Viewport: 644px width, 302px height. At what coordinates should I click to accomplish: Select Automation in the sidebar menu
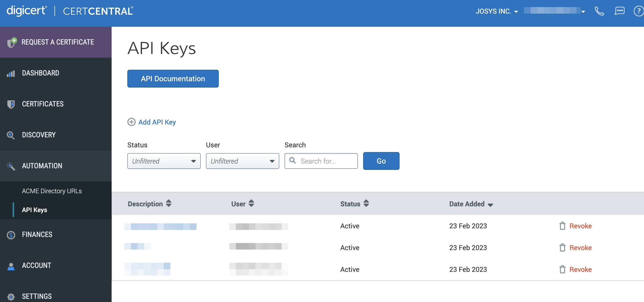tap(42, 166)
